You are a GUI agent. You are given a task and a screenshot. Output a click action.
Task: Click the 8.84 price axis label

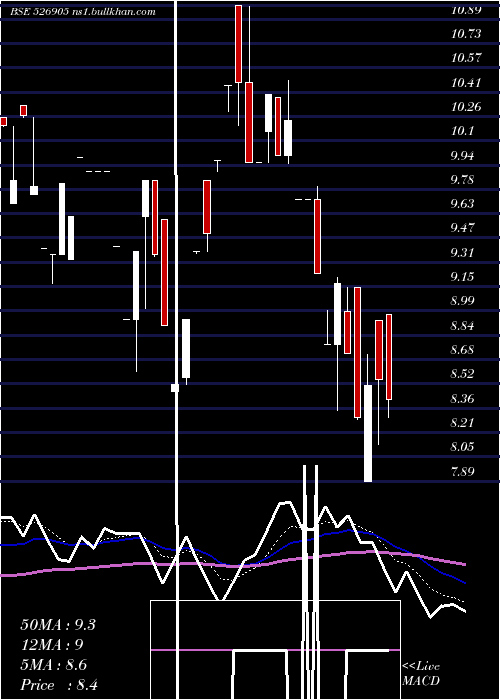pos(462,325)
